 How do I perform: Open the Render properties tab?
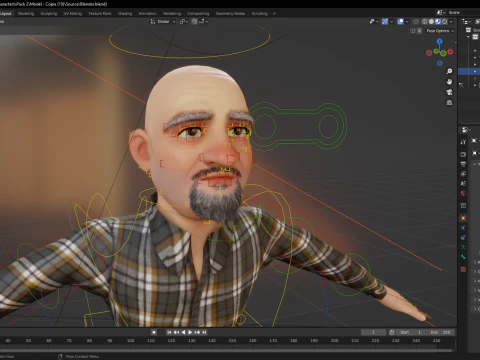click(x=463, y=154)
